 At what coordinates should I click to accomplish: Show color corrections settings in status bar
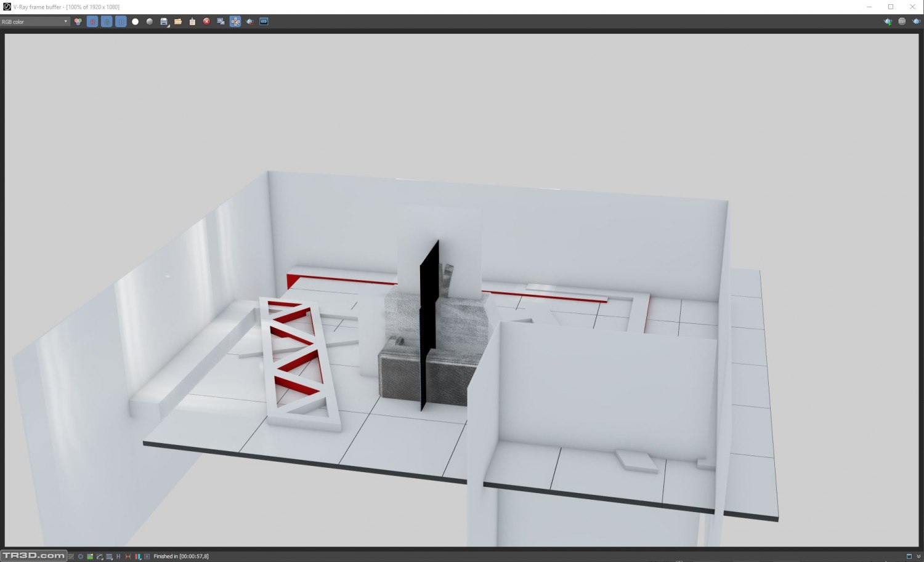click(x=80, y=556)
